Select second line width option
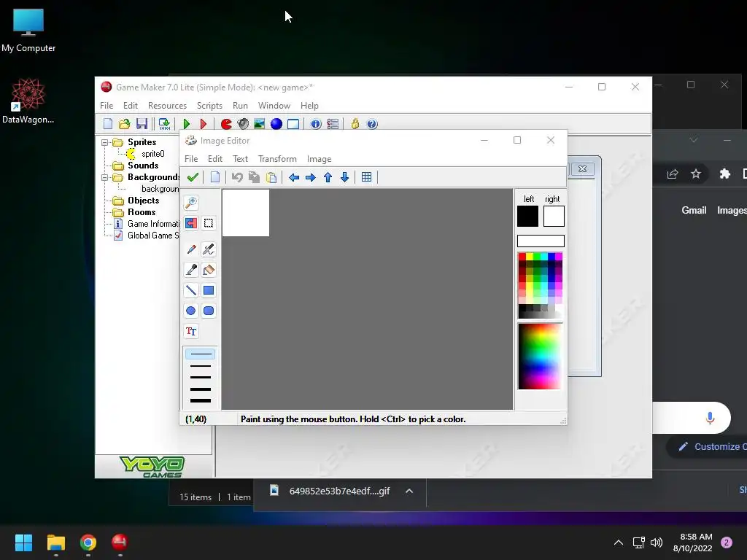The height and width of the screenshot is (560, 747). tap(201, 366)
